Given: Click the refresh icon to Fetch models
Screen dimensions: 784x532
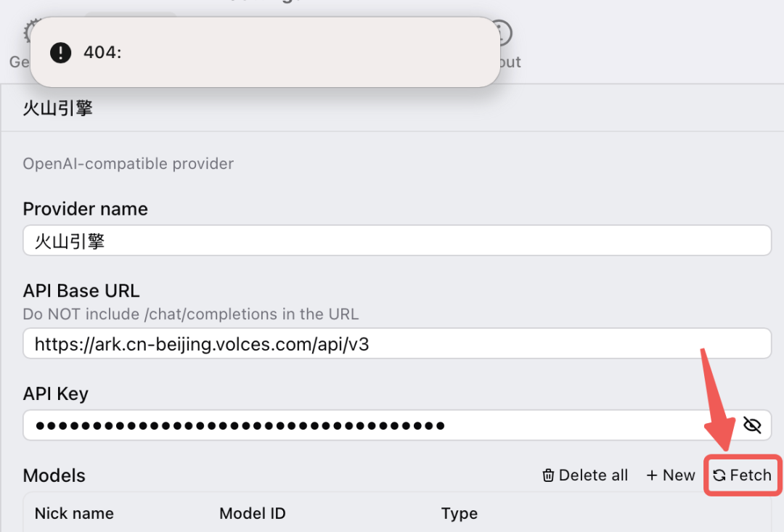Looking at the screenshot, I should [x=719, y=475].
